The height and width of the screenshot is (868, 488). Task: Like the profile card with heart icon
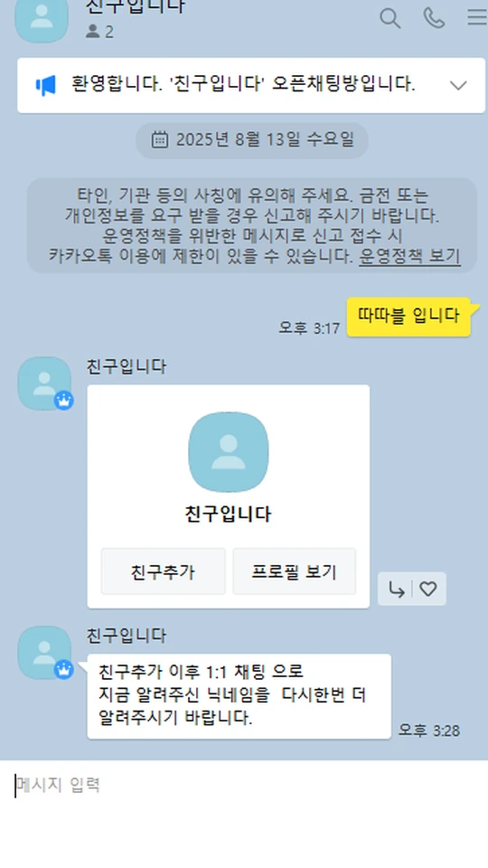(427, 589)
